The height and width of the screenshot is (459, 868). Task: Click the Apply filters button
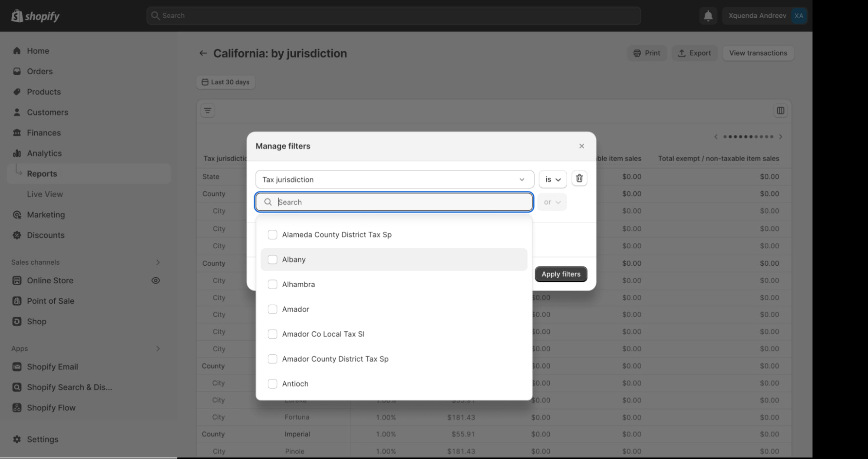point(561,274)
